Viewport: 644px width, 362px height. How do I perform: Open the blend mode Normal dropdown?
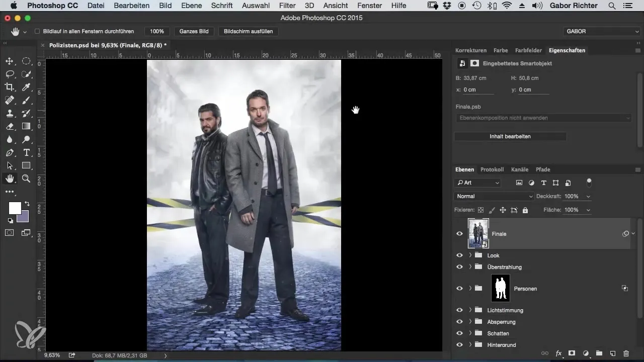tap(494, 196)
